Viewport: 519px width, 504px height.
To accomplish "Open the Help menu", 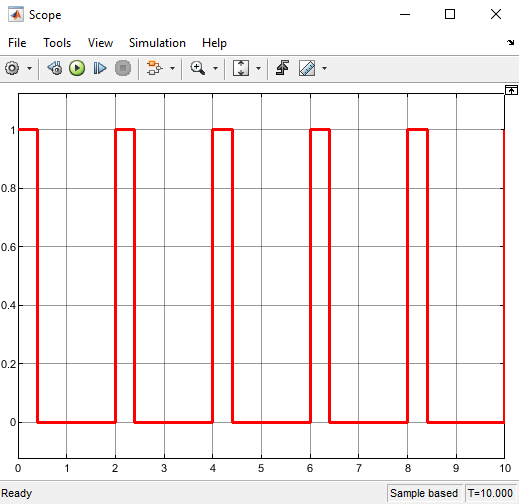I will pyautogui.click(x=214, y=43).
